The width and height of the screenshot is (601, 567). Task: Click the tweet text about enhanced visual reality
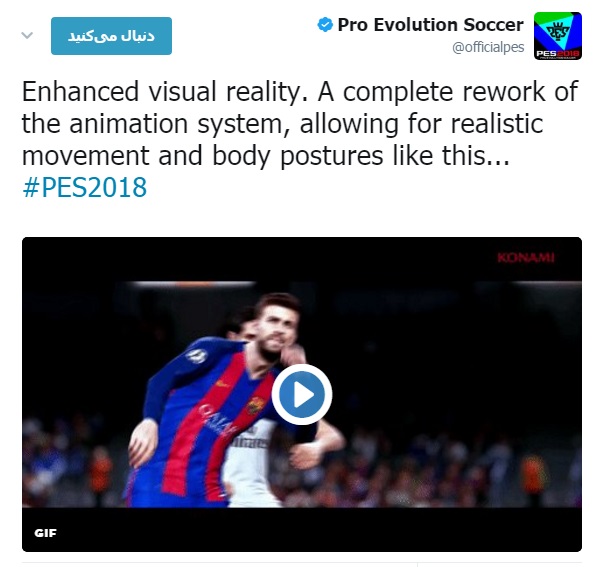(300, 123)
